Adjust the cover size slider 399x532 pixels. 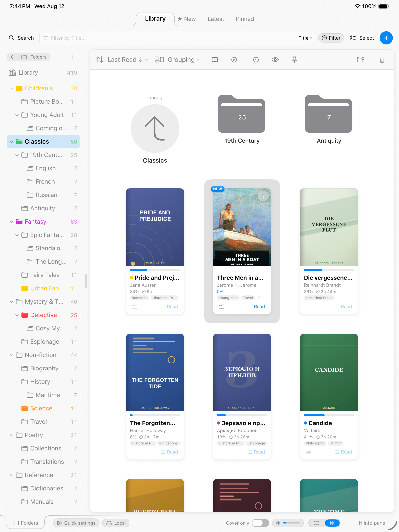coord(292,523)
